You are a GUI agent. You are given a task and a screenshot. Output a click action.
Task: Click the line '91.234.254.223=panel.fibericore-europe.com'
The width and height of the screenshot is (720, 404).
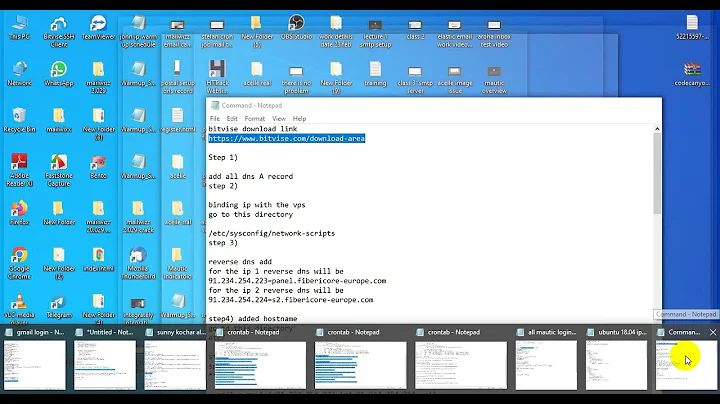click(x=297, y=281)
